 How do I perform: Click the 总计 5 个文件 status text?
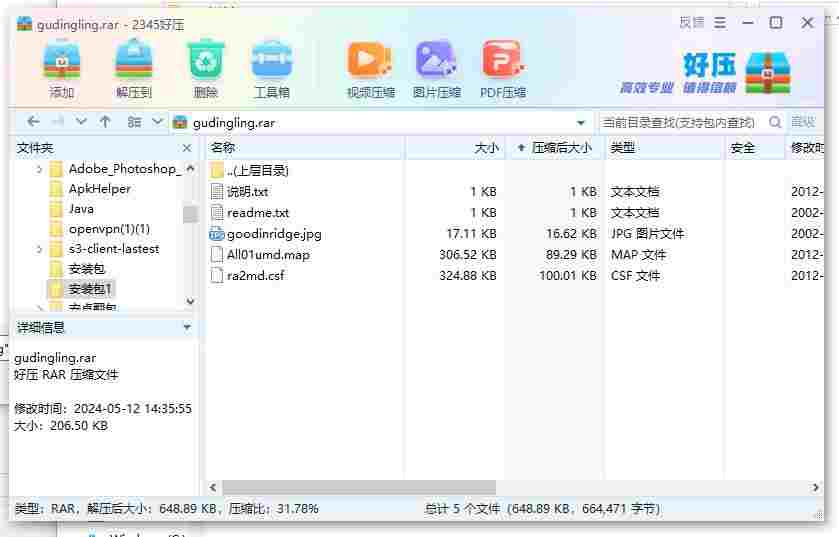462,509
